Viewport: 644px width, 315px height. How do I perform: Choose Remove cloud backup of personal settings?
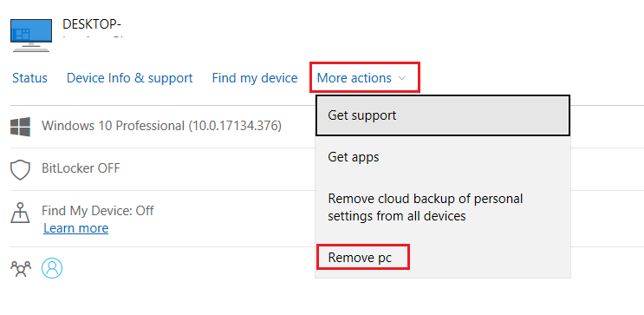(443, 207)
